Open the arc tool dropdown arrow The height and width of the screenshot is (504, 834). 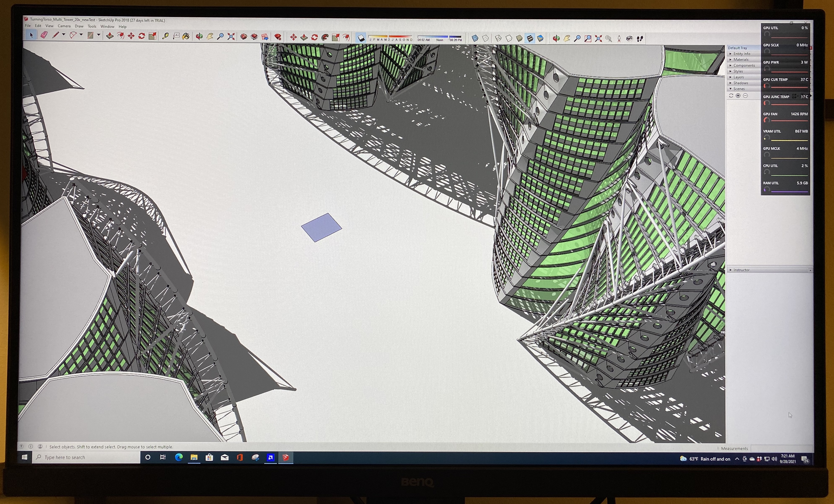point(81,35)
